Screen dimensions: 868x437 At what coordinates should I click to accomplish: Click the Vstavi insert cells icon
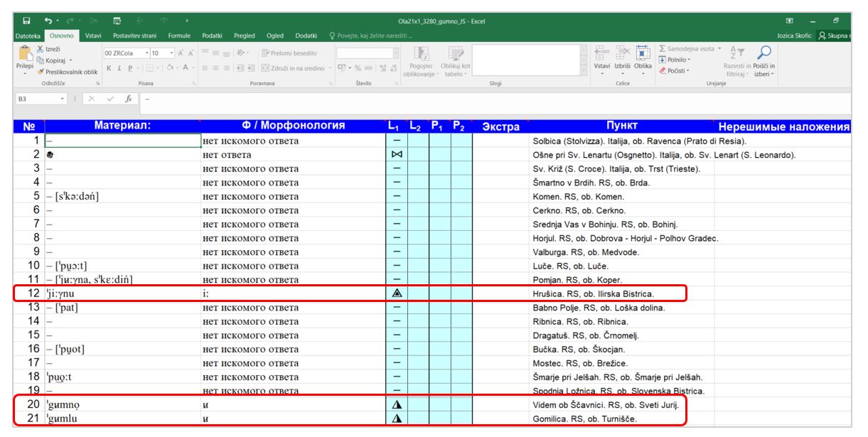(x=601, y=61)
